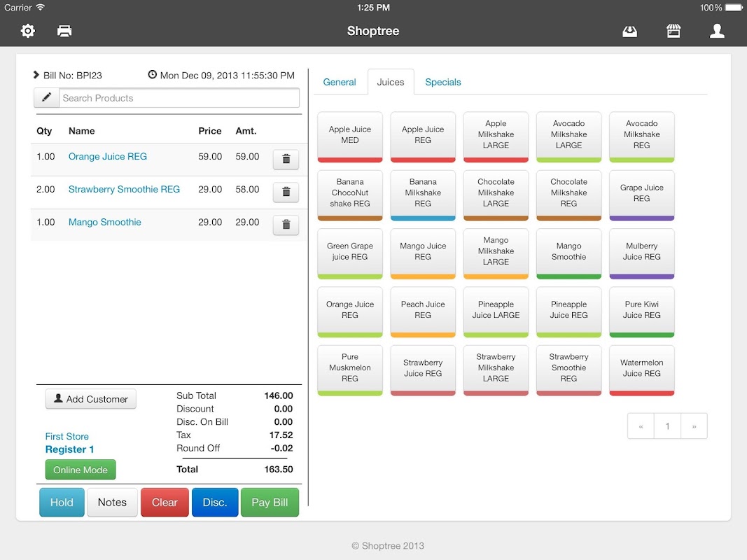Click Register 1 link
Image resolution: width=747 pixels, height=560 pixels.
(x=69, y=449)
